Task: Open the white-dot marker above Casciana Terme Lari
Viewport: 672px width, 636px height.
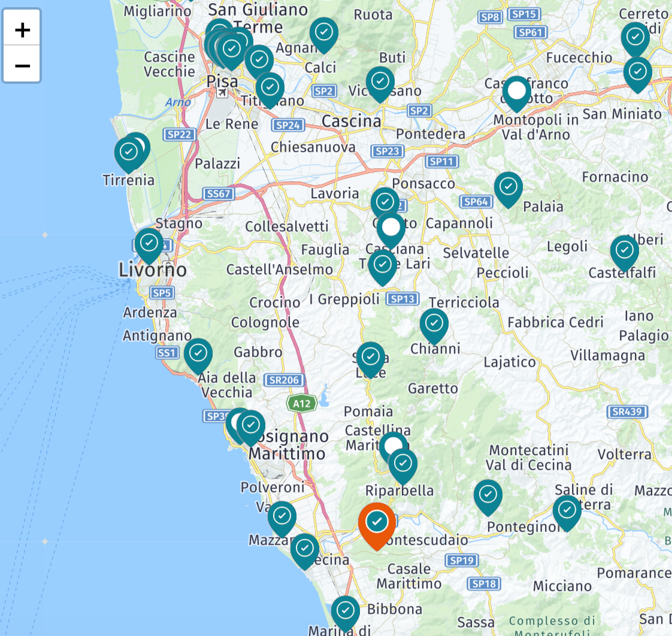Action: click(391, 228)
